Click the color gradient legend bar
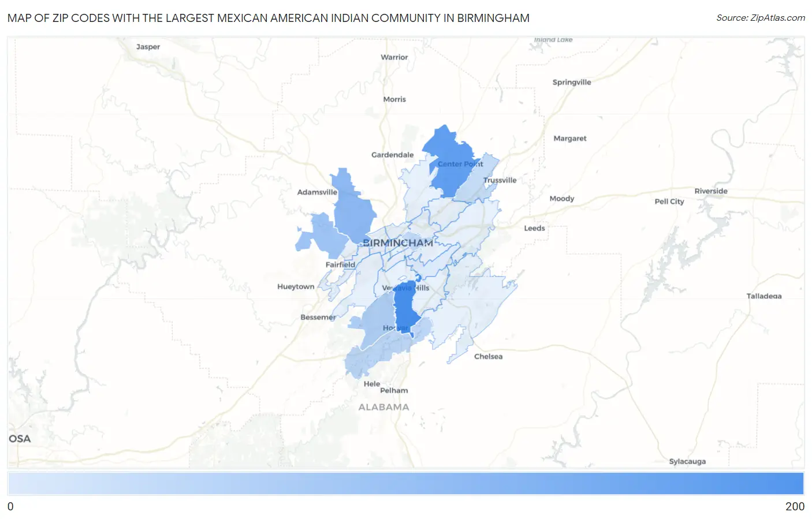This screenshot has height=519, width=812. click(x=406, y=483)
